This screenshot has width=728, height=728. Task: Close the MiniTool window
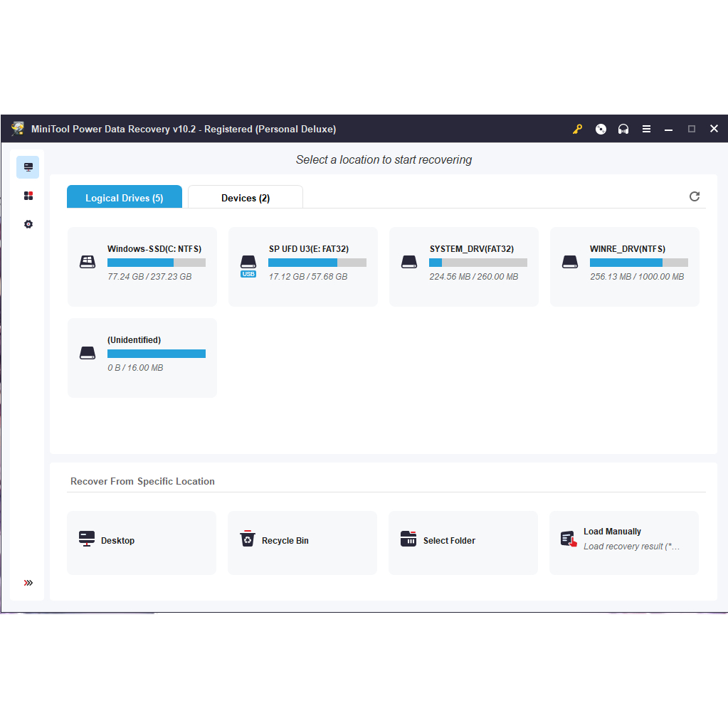coord(714,129)
